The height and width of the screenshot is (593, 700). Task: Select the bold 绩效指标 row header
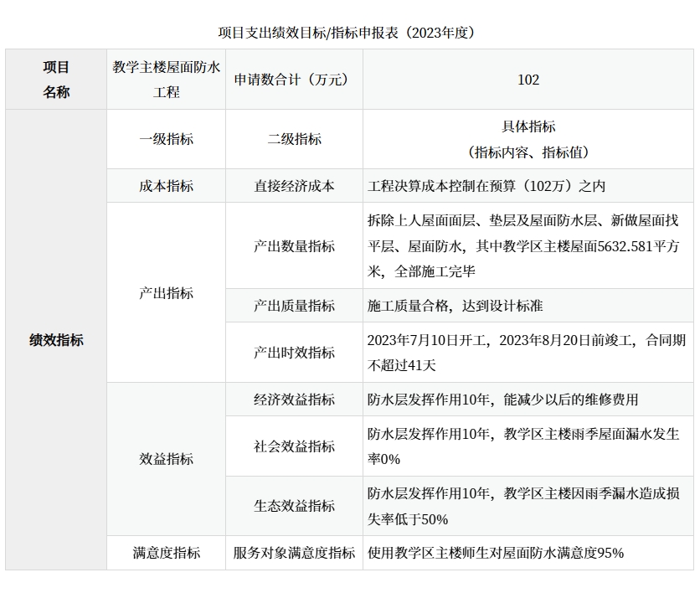click(x=56, y=340)
